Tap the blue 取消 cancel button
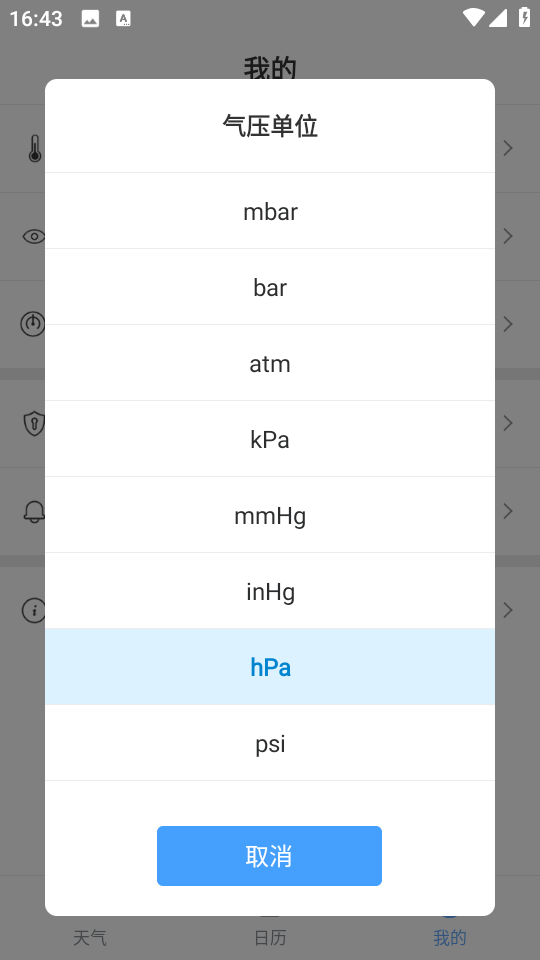Image resolution: width=540 pixels, height=960 pixels. tap(269, 856)
